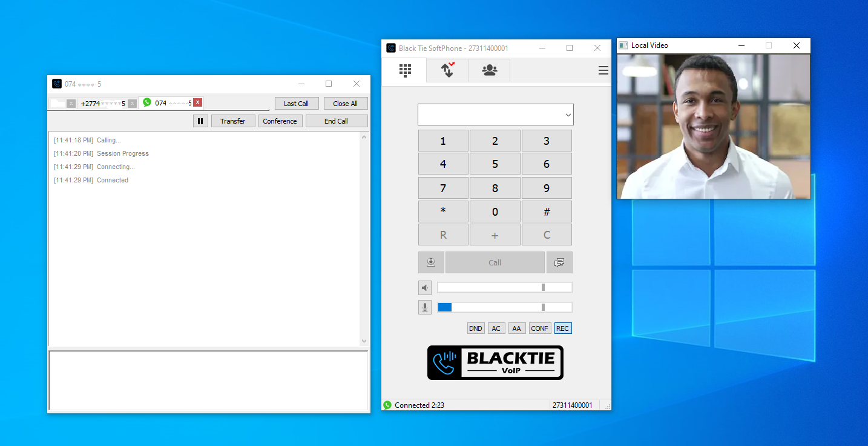The image size is (868, 446).
Task: Open the hamburger menu in the softphone
Action: [603, 71]
